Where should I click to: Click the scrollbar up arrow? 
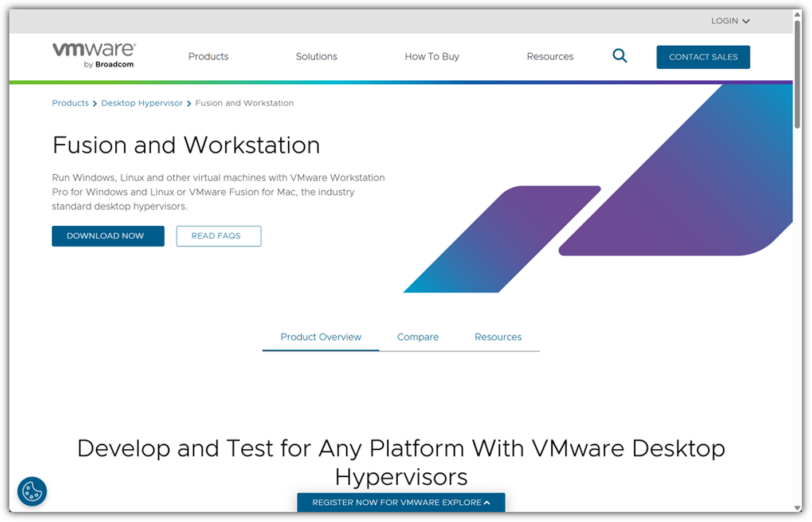[797, 14]
